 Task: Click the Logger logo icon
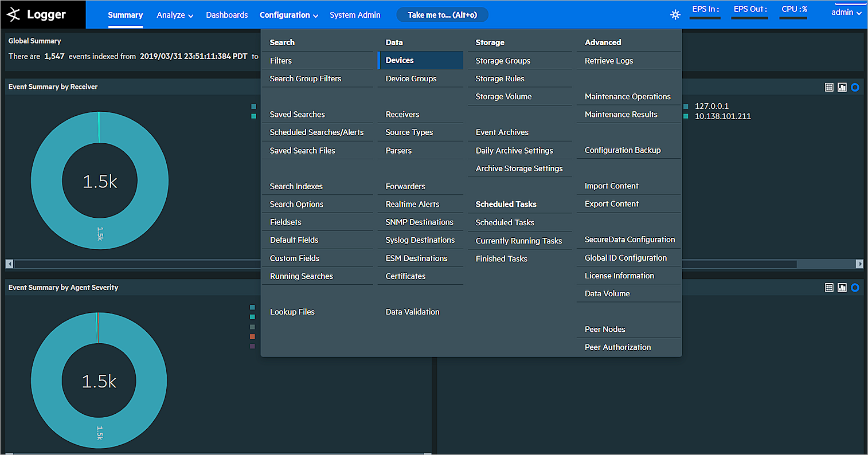tap(14, 15)
